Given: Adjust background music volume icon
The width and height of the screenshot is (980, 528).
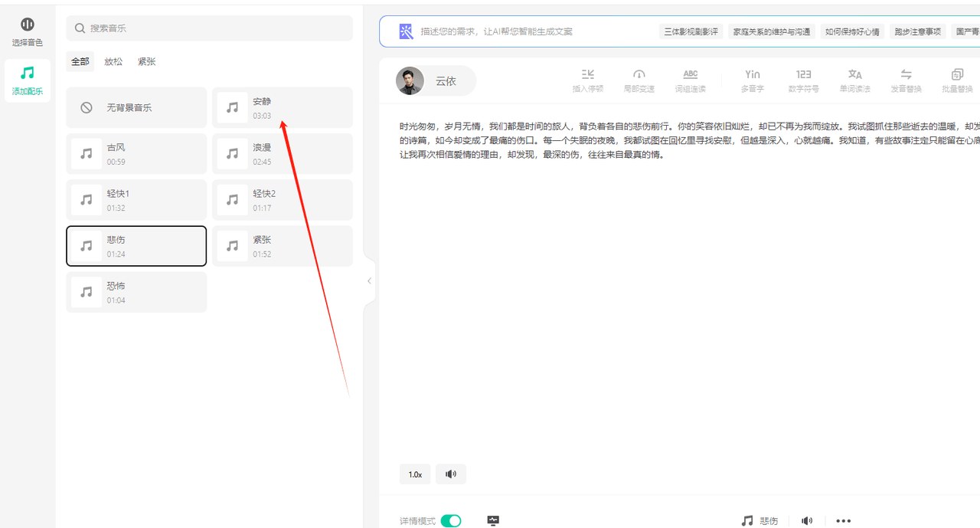Looking at the screenshot, I should point(807,521).
